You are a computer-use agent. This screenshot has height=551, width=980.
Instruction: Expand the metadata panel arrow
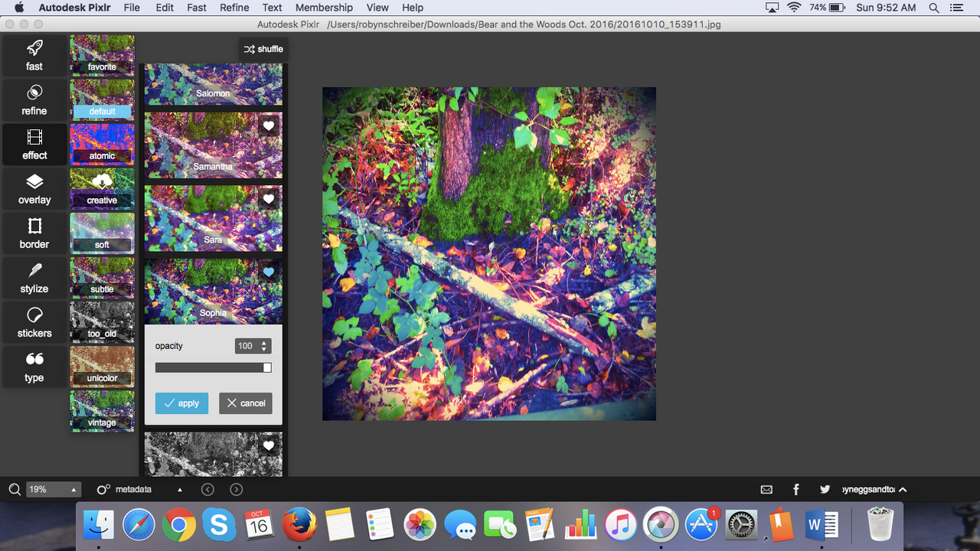click(180, 490)
